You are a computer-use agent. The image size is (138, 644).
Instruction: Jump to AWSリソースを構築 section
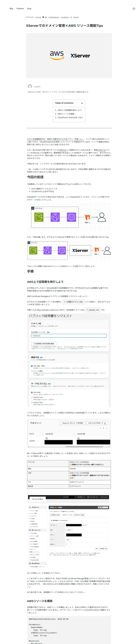click(x=66, y=114)
